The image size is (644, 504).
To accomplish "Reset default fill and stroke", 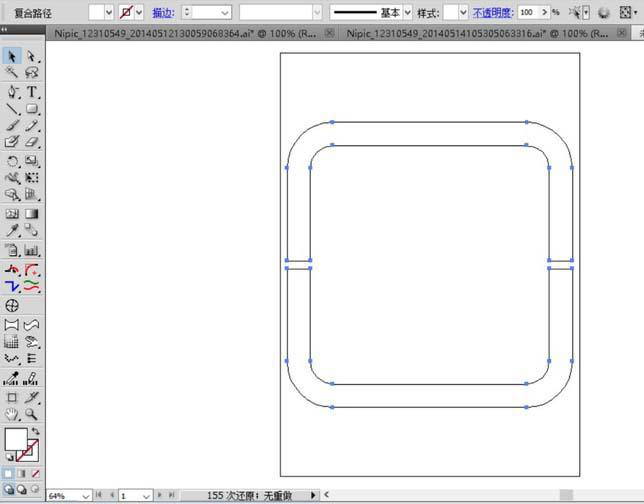I will [9, 457].
